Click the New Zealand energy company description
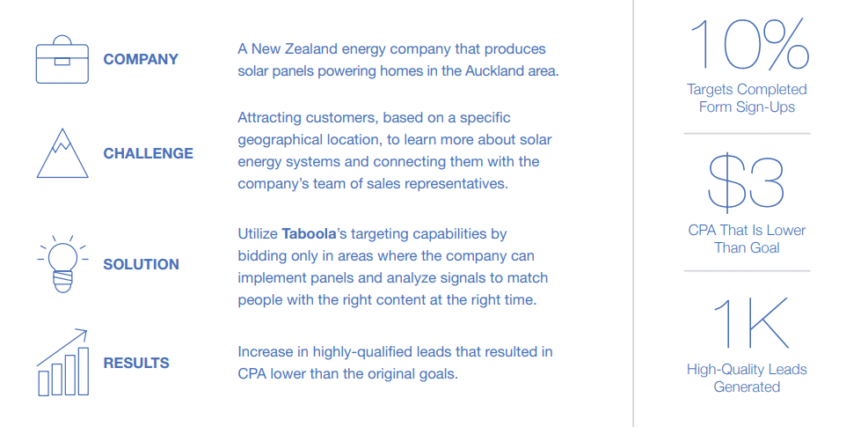Image resolution: width=868 pixels, height=427 pixels. coord(398,61)
